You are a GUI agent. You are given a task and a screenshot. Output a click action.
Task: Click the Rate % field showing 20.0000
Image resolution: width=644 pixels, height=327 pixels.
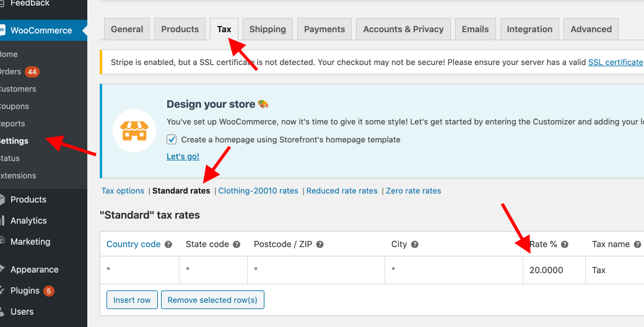[554, 270]
